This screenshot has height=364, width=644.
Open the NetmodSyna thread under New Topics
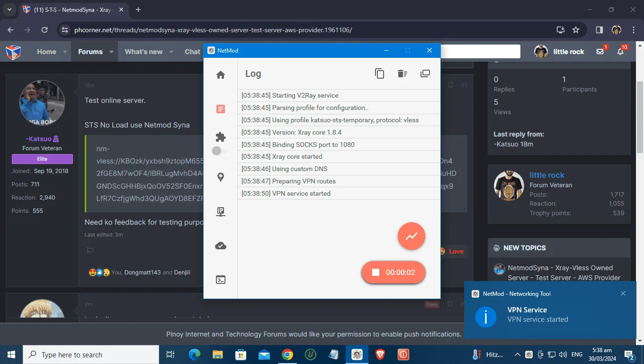(563, 273)
